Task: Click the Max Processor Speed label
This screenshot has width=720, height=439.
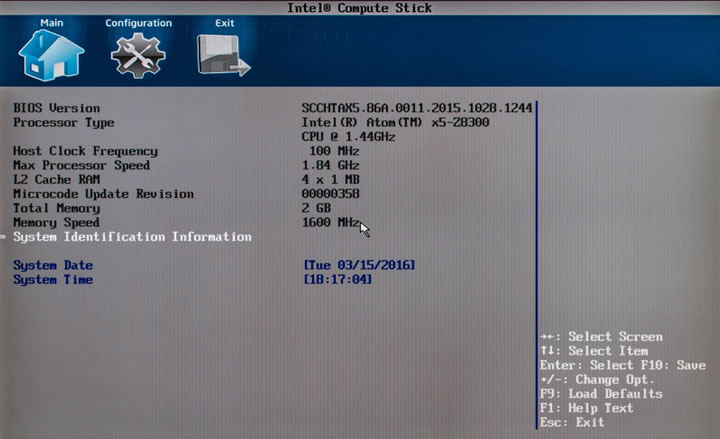Action: point(81,165)
